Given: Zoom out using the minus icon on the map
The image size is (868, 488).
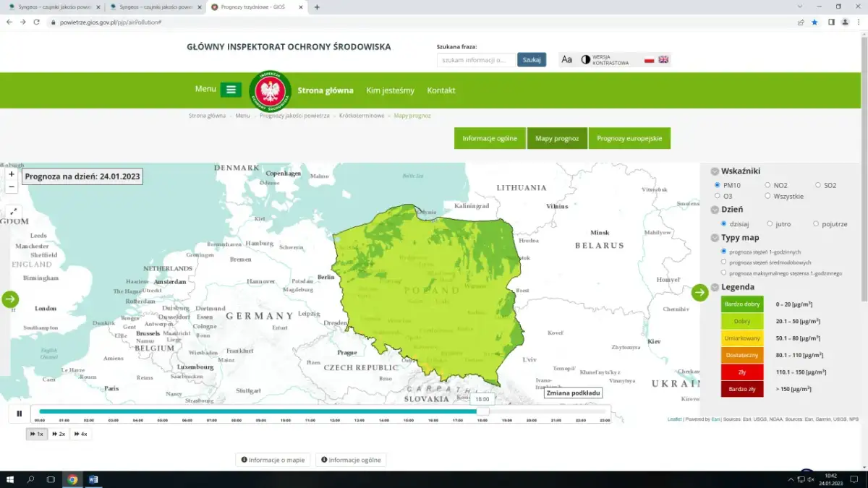Looking at the screenshot, I should (11, 187).
